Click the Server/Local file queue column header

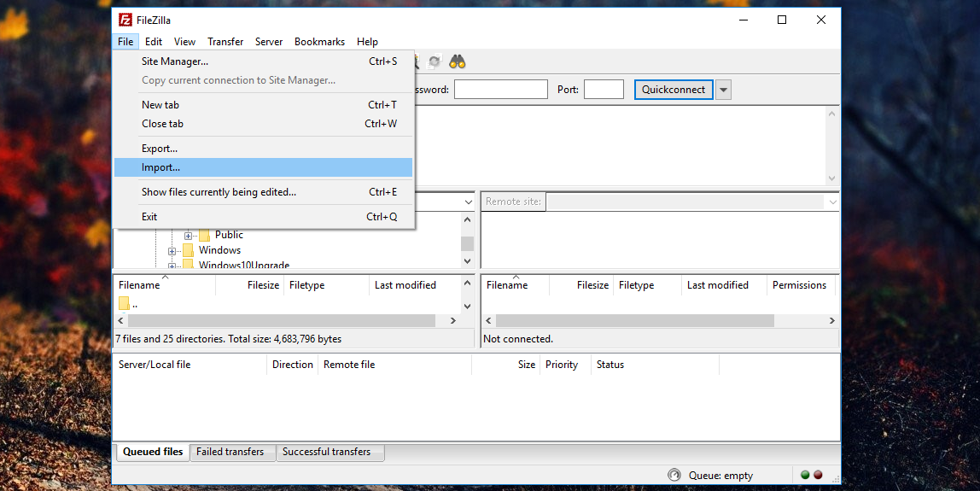click(190, 365)
